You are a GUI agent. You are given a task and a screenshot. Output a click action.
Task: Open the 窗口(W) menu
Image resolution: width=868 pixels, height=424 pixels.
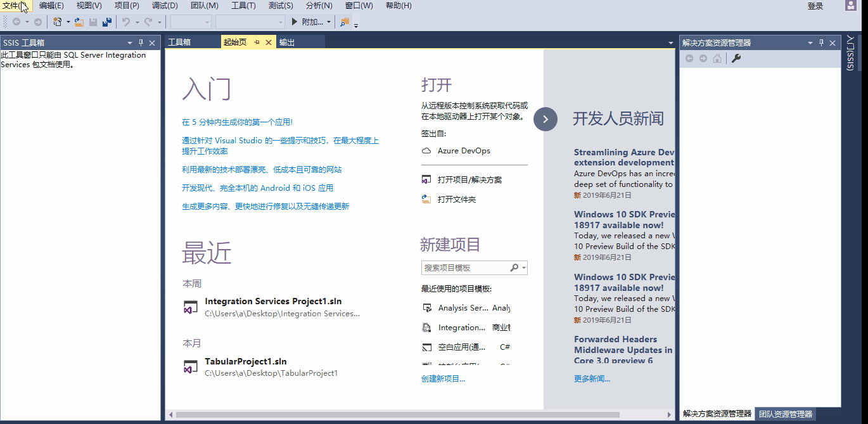[359, 6]
